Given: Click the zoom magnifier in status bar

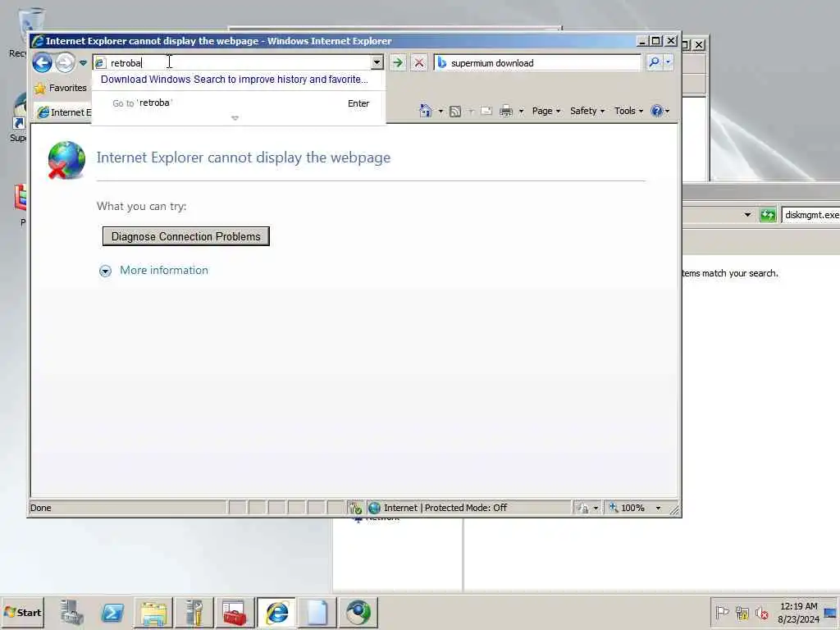Looking at the screenshot, I should [614, 507].
